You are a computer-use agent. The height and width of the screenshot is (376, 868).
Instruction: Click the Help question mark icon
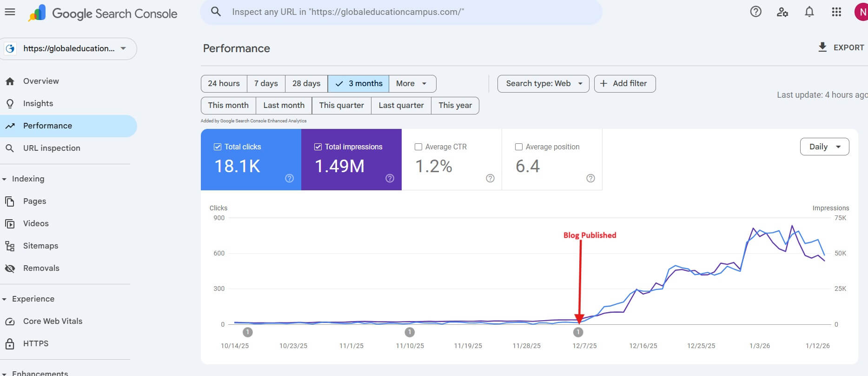755,12
